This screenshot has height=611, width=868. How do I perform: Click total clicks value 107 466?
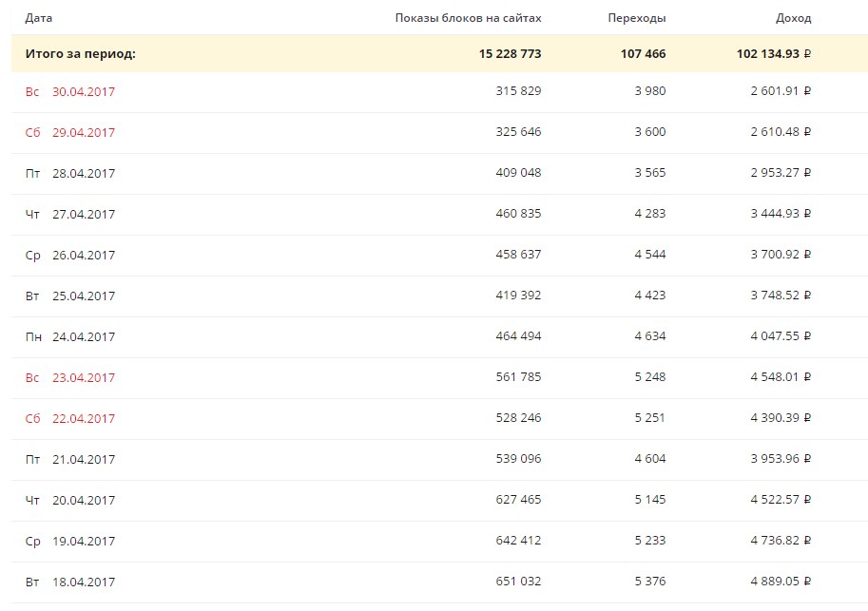pyautogui.click(x=644, y=53)
